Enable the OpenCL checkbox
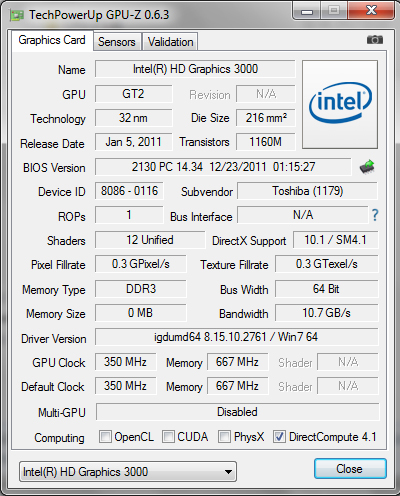This screenshot has width=400, height=496. pos(105,436)
